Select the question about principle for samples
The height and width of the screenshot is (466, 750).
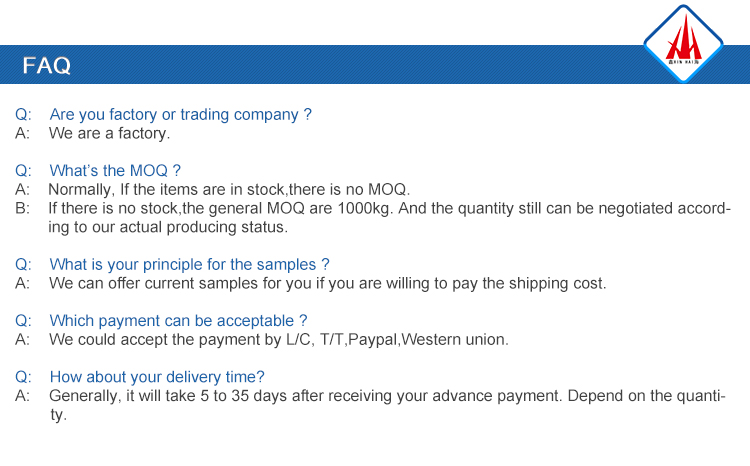pos(189,265)
